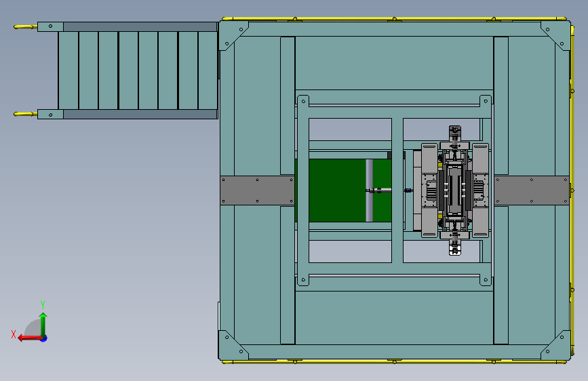Select the bottom-right corner gusset plate of the frame
Viewport: 588px width, 381px height.
pyautogui.click(x=558, y=347)
